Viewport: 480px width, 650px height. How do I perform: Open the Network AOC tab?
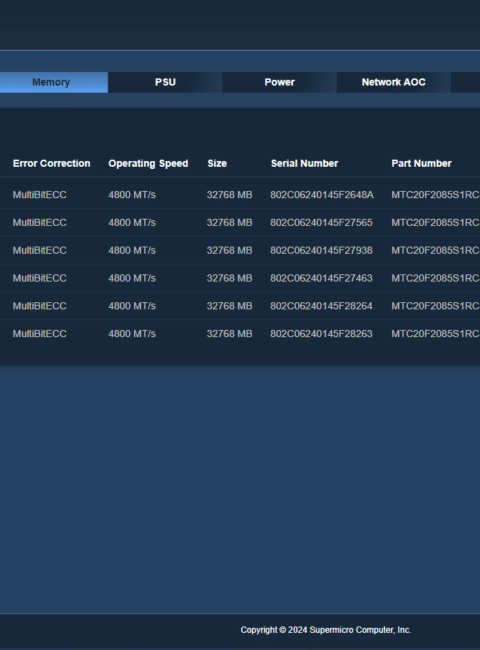(x=393, y=82)
